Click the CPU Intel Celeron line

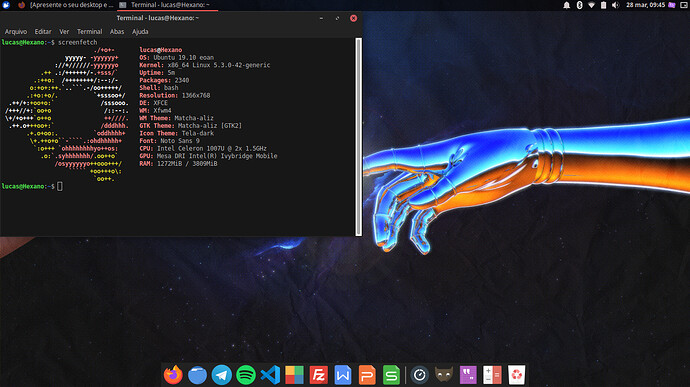203,148
